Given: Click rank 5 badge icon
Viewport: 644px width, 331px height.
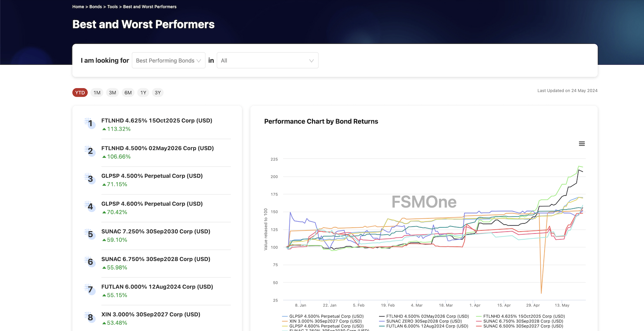Looking at the screenshot, I should coord(90,234).
